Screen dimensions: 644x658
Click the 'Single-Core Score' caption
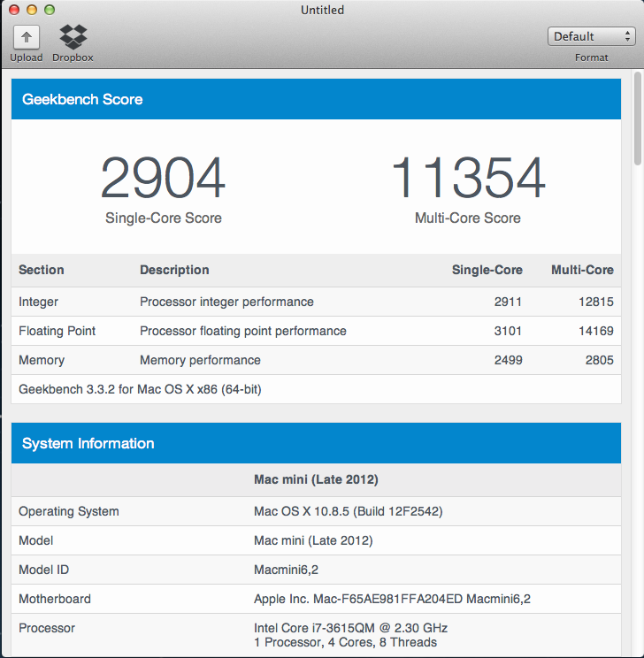point(164,218)
